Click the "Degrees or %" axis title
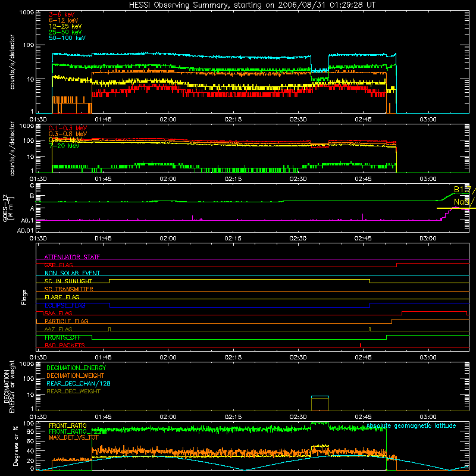 [x=15, y=446]
